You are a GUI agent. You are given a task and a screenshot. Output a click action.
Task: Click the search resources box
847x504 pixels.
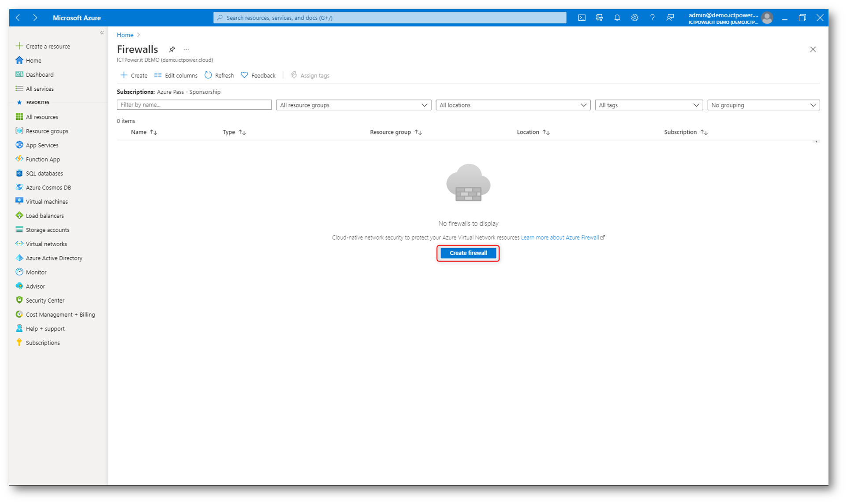[x=390, y=18]
